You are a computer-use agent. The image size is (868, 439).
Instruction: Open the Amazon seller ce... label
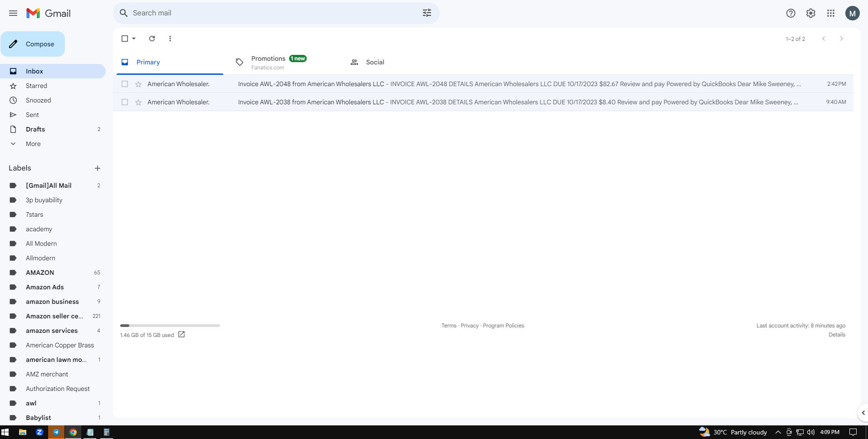coord(53,316)
